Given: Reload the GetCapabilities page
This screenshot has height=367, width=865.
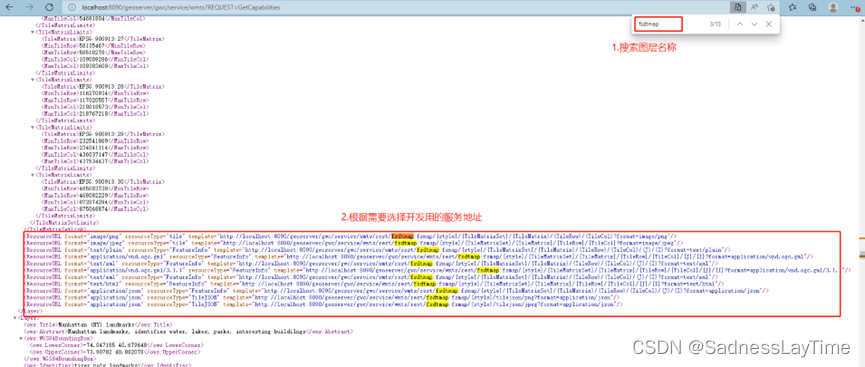Looking at the screenshot, I should coord(49,7).
